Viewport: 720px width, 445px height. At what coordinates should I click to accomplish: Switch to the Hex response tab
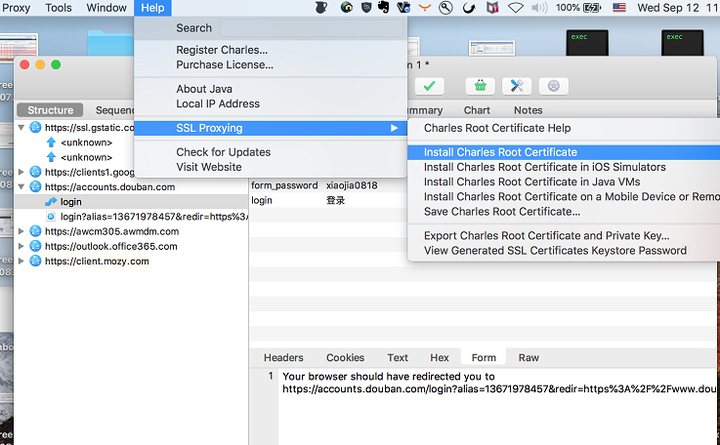[x=439, y=357]
